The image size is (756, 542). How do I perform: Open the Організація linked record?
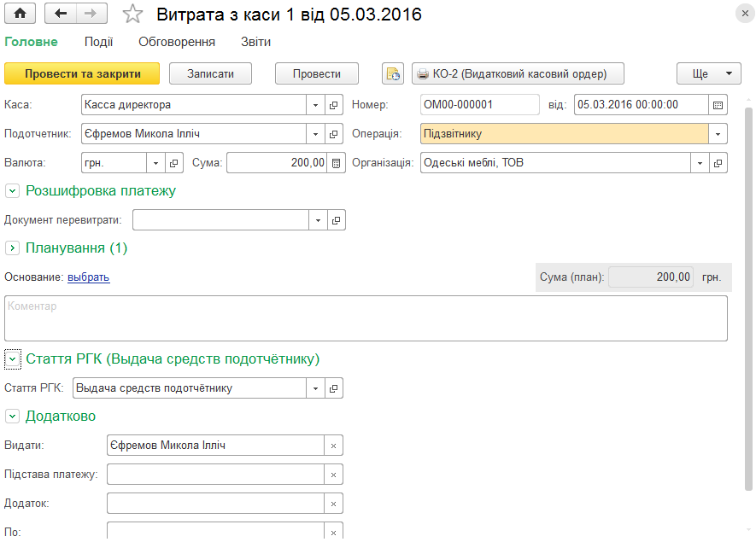click(x=718, y=163)
